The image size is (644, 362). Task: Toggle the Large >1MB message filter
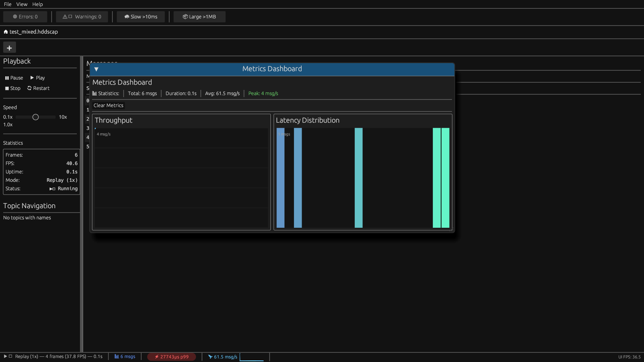199,16
